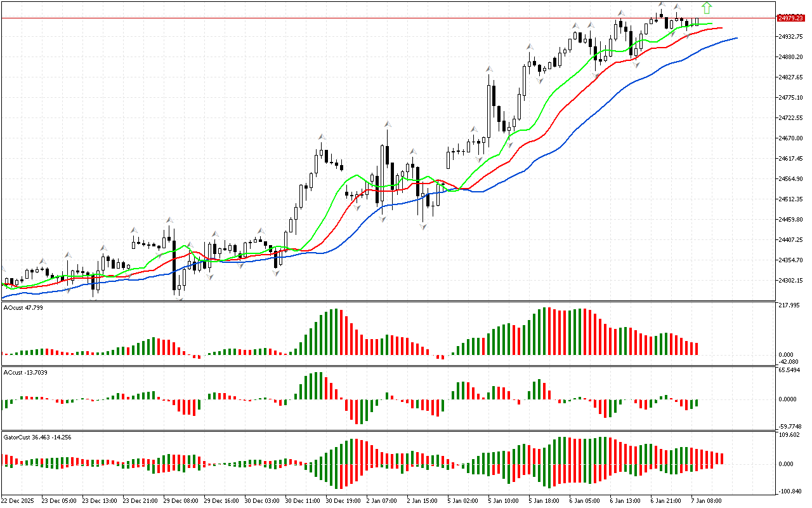Click the right end of the blue Alligator jaw line

click(x=736, y=38)
